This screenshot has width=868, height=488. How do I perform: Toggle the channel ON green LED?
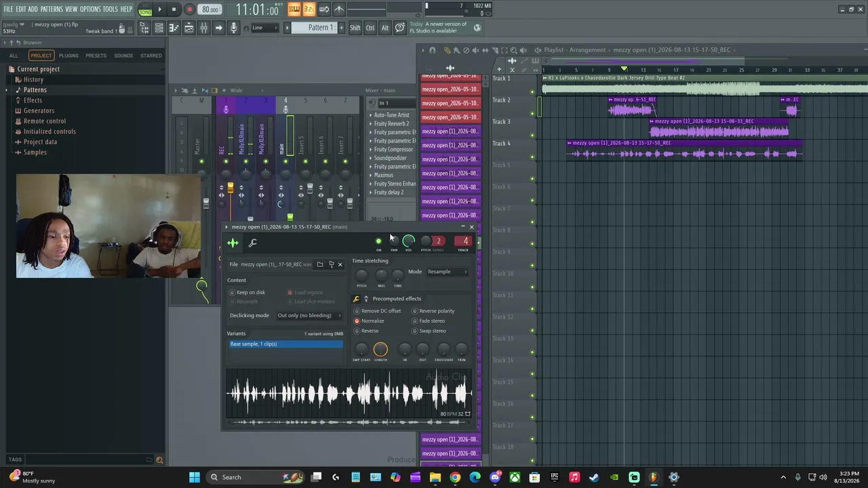(x=378, y=241)
